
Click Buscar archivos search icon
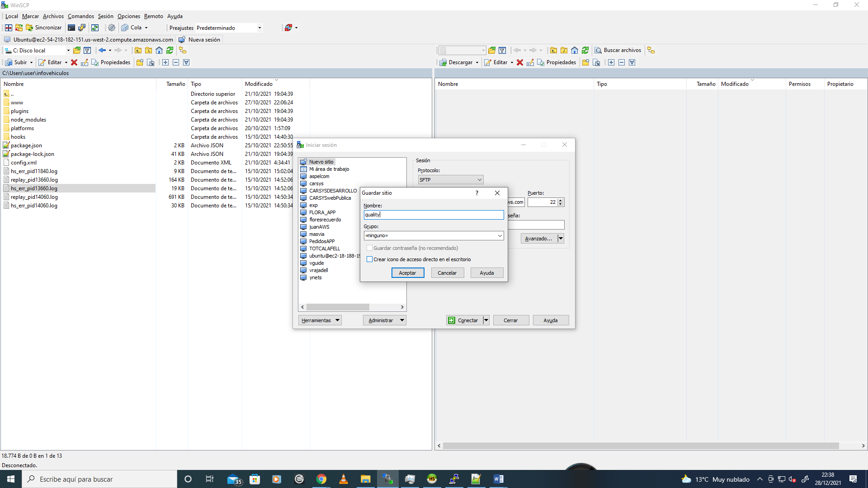tap(598, 50)
